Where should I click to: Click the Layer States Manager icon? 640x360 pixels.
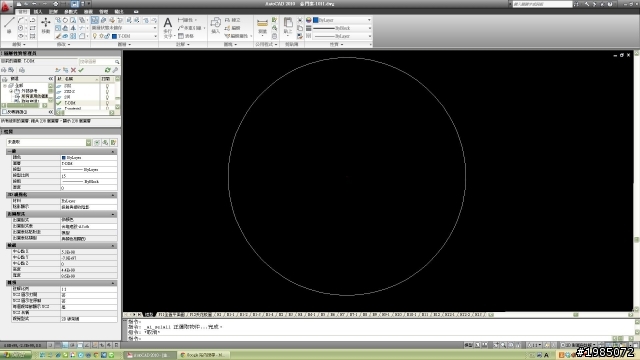click(x=21, y=70)
